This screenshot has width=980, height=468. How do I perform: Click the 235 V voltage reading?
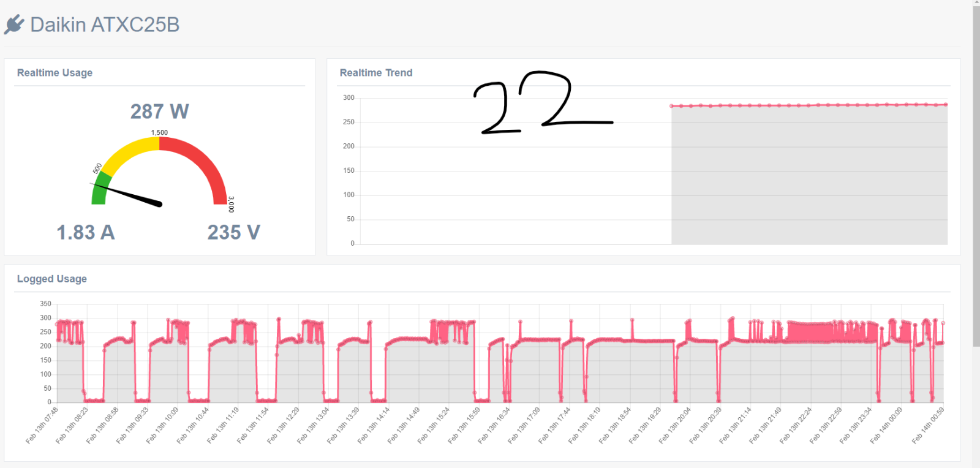234,233
